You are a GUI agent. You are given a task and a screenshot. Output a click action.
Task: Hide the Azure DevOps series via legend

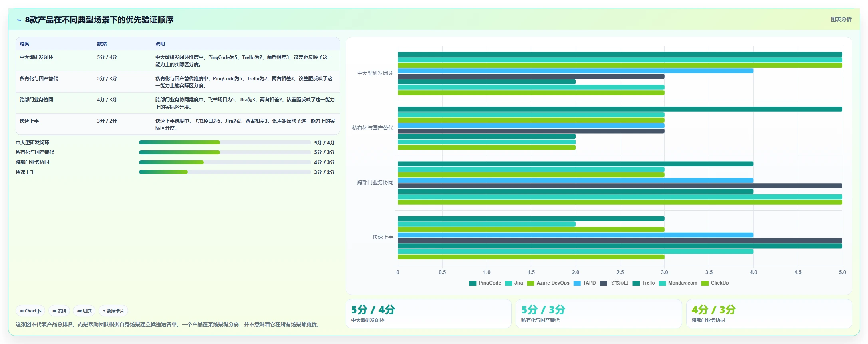pyautogui.click(x=548, y=283)
